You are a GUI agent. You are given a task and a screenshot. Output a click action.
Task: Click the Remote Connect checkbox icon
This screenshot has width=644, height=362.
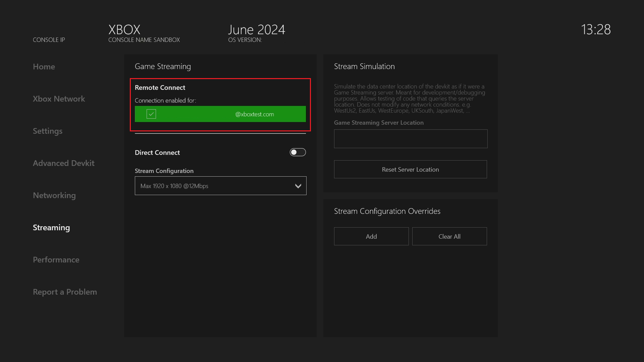(151, 114)
